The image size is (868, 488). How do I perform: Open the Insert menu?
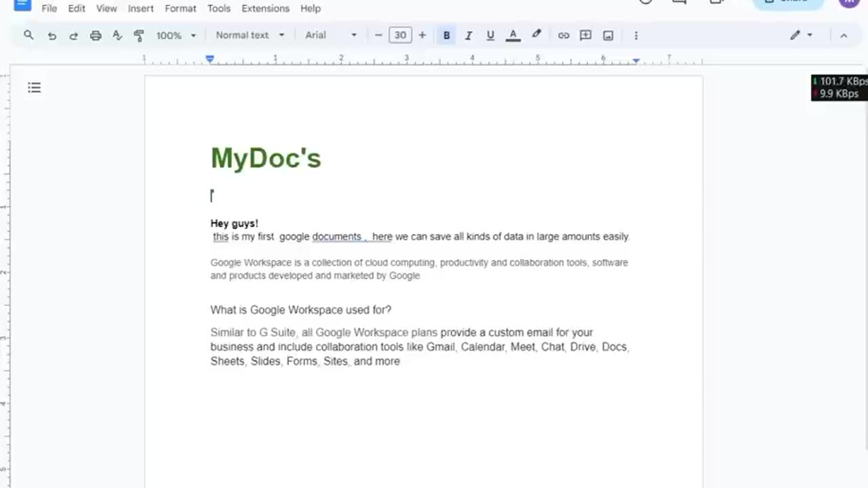(x=140, y=9)
